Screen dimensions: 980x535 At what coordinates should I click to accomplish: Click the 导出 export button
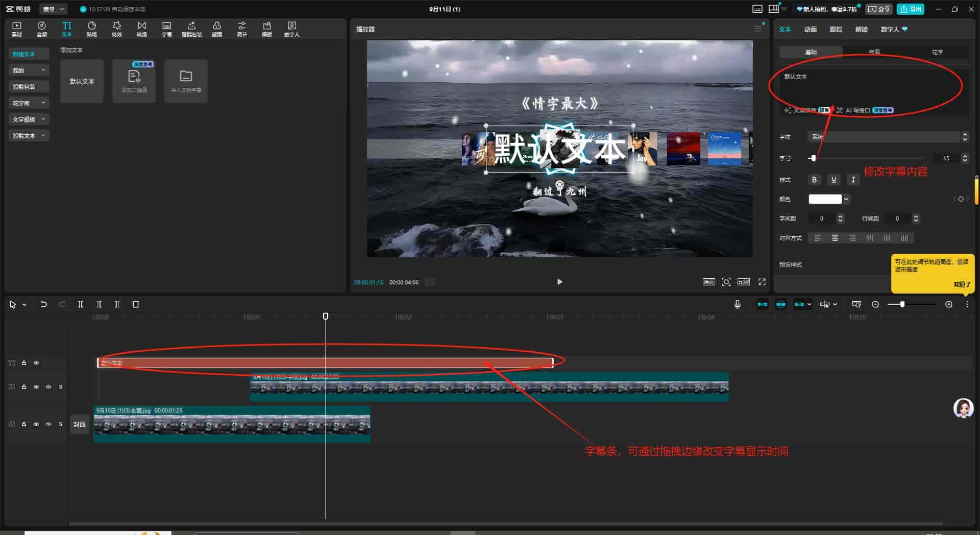click(x=911, y=9)
